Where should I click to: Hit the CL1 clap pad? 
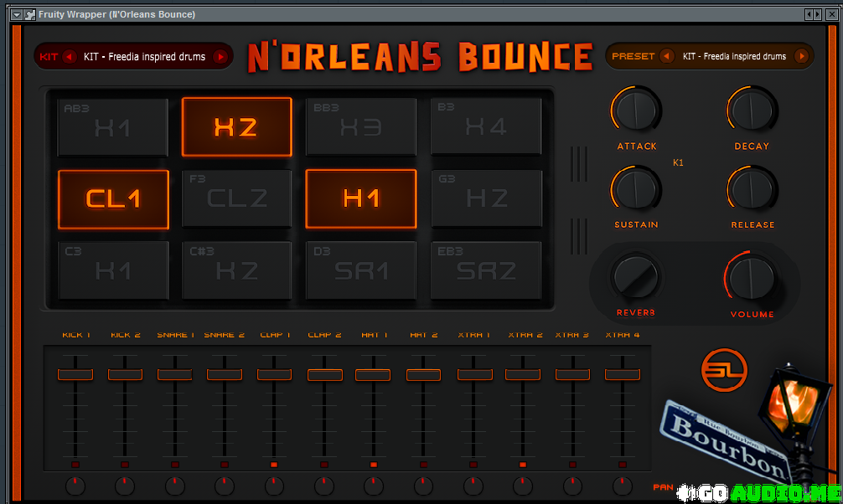point(113,199)
